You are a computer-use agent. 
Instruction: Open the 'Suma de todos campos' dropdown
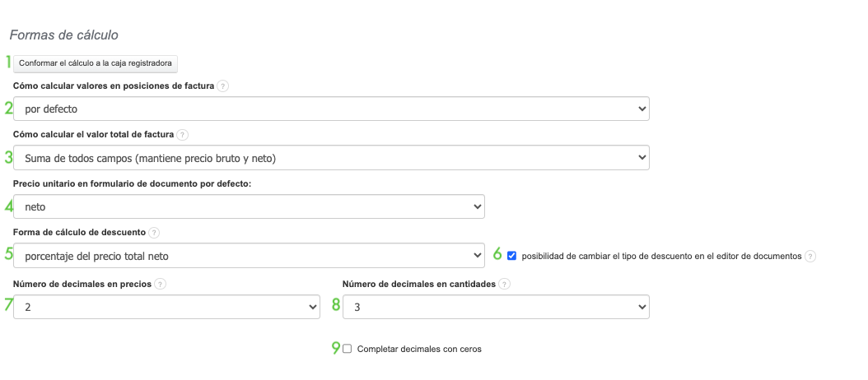click(x=331, y=157)
